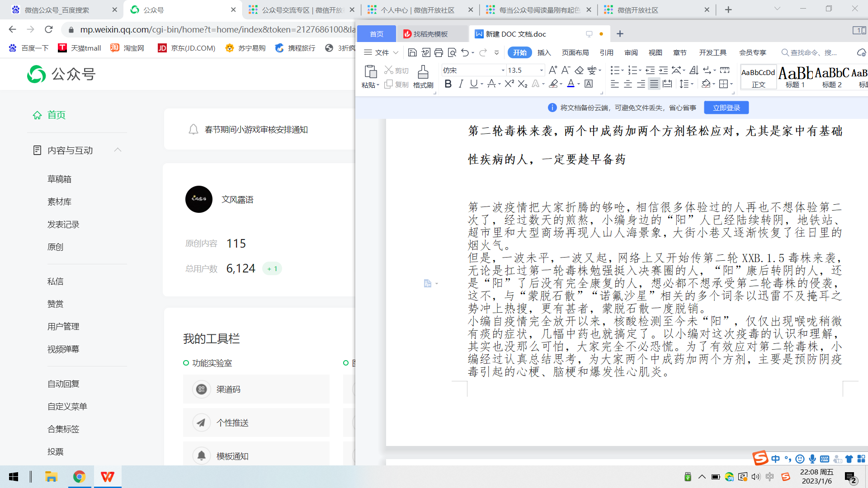868x488 pixels.
Task: Enable justified paragraph alignment
Action: pos(654,84)
